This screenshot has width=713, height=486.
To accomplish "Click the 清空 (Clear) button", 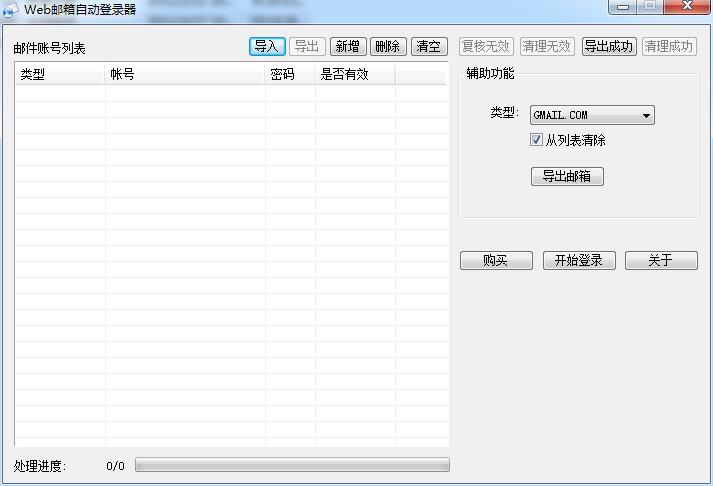I will point(428,46).
